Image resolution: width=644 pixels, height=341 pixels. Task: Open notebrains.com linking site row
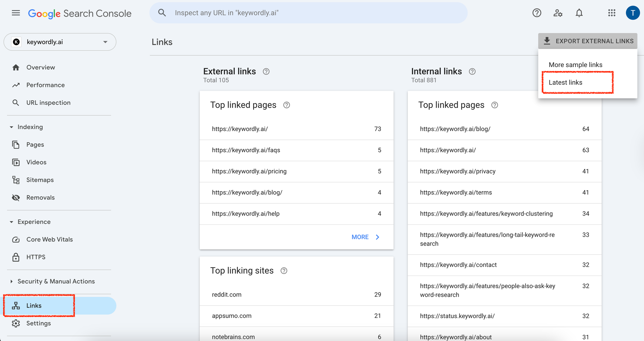click(297, 334)
